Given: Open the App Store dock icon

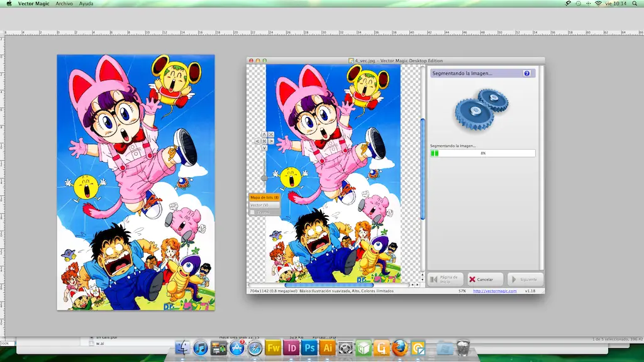Looking at the screenshot, I should pos(237,348).
